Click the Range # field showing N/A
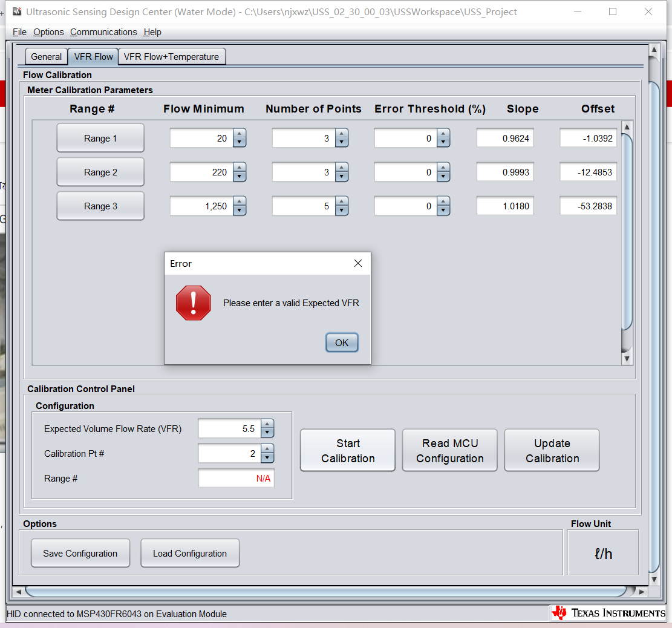 236,478
